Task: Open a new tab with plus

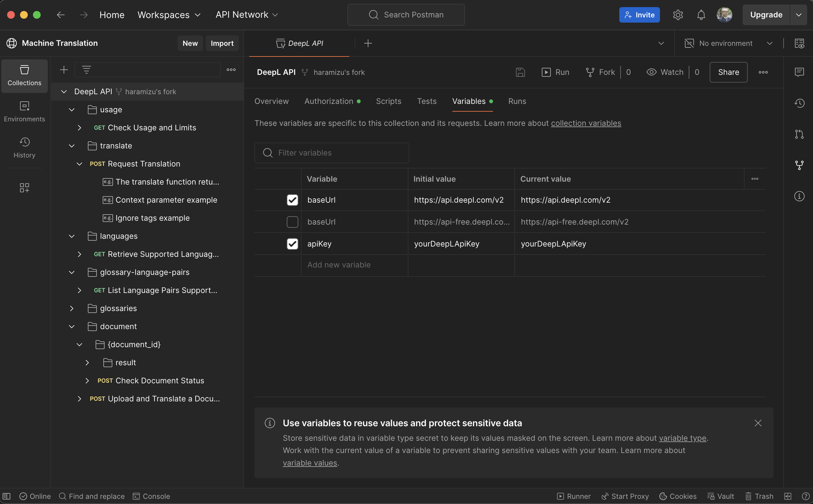Action: [368, 43]
